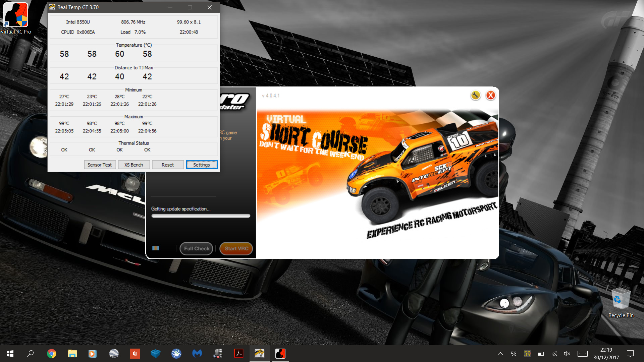The height and width of the screenshot is (362, 644).
Task: Click the minimum temperature 27°C
Action: click(x=64, y=97)
